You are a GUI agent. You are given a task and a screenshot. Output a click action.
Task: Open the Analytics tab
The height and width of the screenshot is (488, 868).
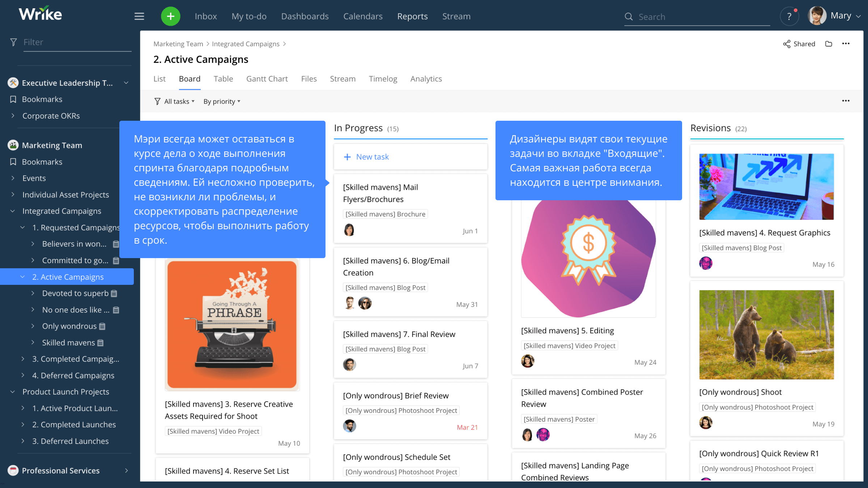[426, 79]
